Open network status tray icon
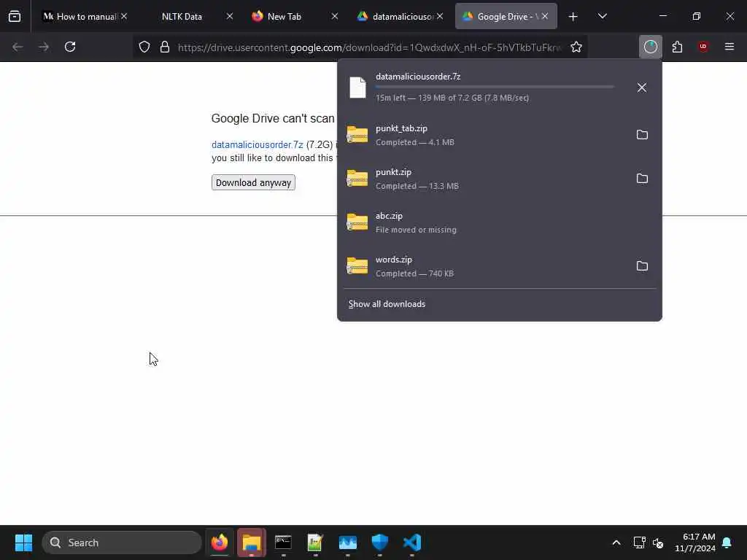The image size is (747, 560). pos(639,542)
